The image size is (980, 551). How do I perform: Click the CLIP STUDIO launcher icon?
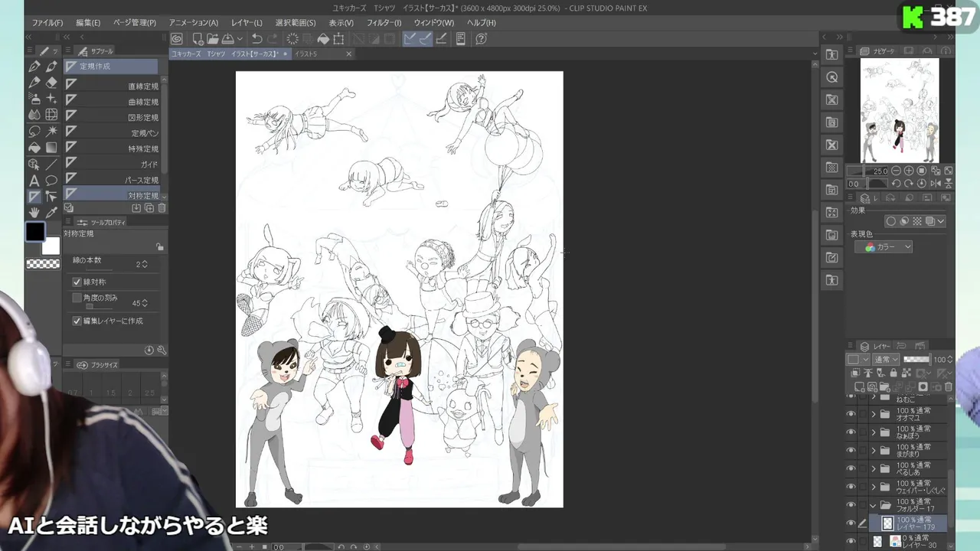pos(177,38)
